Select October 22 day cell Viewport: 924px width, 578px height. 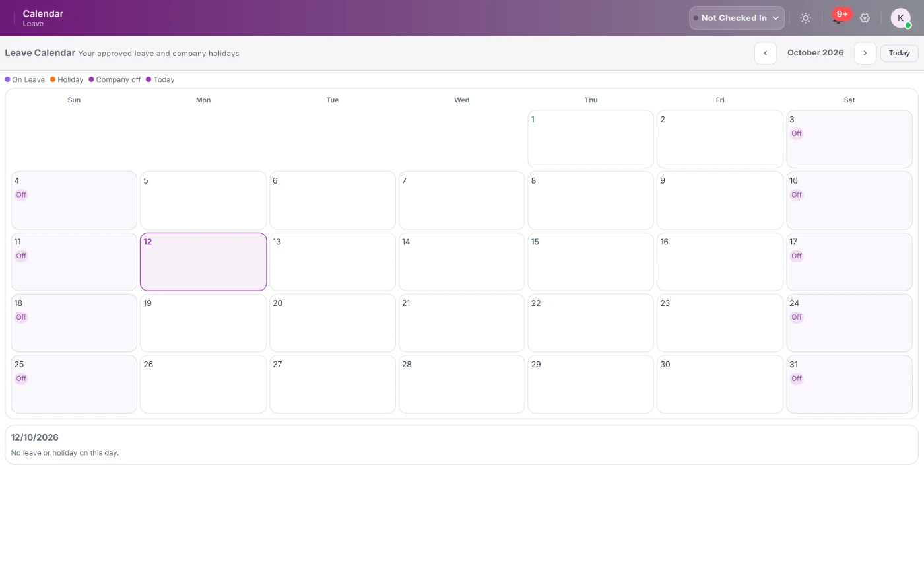coord(591,323)
